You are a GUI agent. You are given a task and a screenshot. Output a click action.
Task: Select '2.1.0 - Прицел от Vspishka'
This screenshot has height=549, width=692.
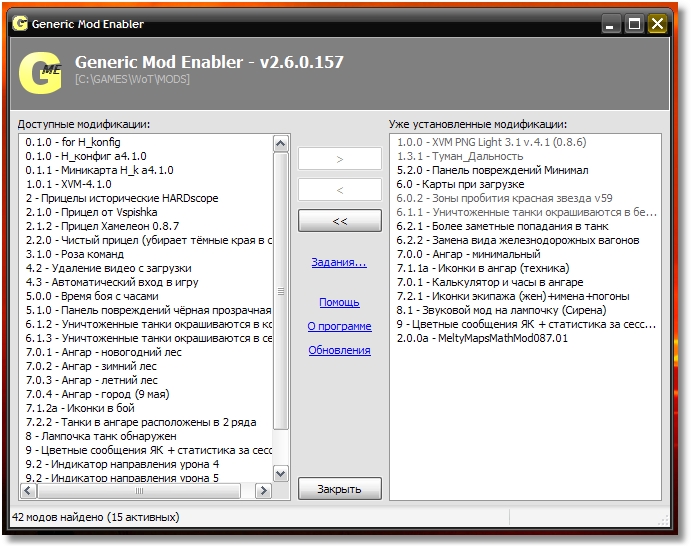coord(91,212)
